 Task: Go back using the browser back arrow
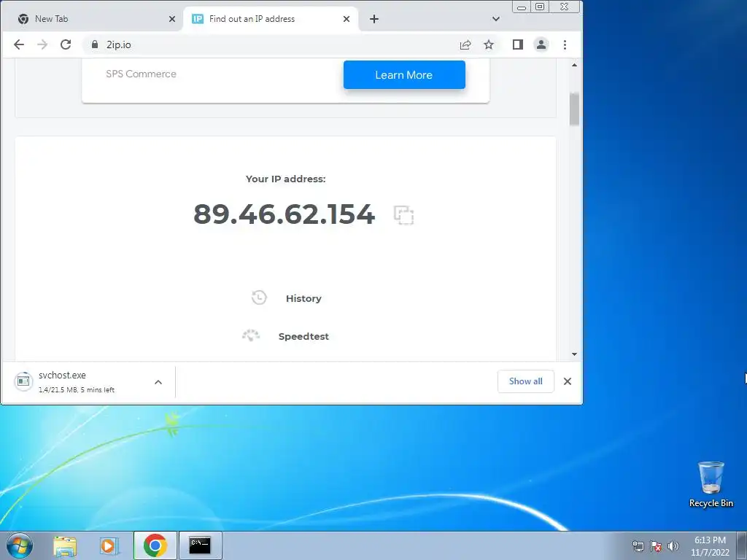pos(19,44)
